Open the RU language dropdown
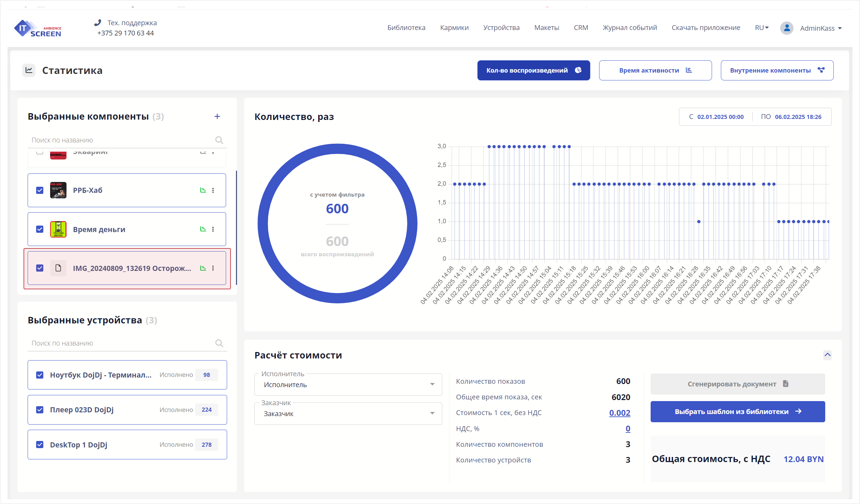The image size is (860, 504). click(761, 28)
